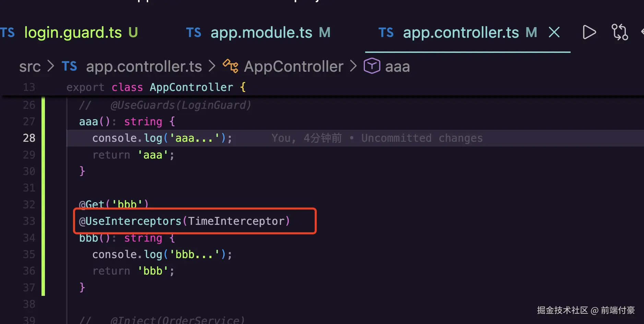Click line number 28 in gutter

tap(29, 138)
